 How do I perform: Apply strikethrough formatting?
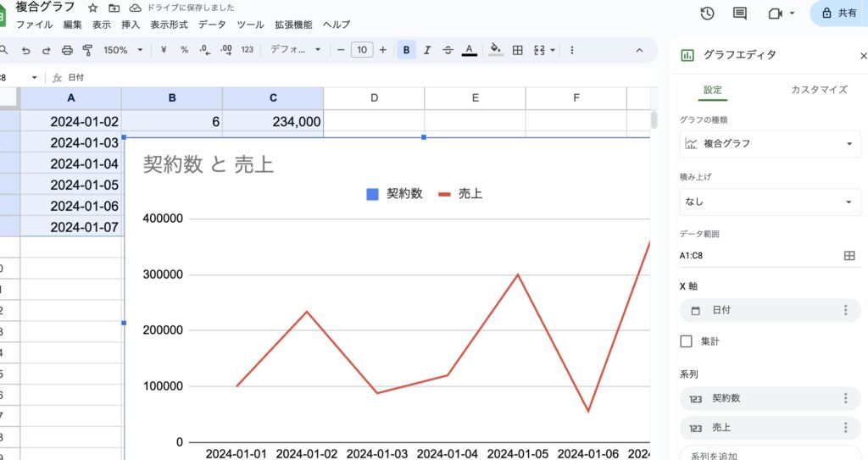448,50
